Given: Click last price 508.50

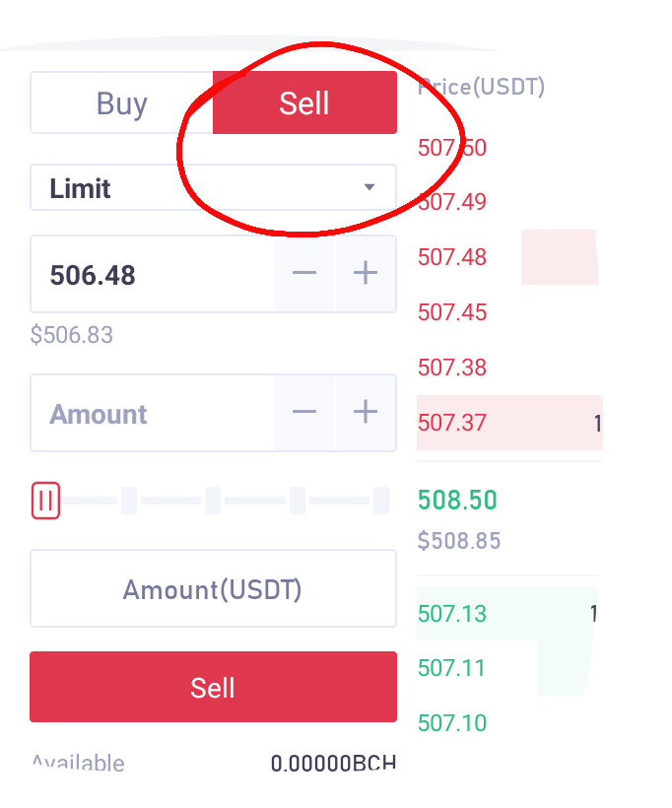Looking at the screenshot, I should [x=457, y=500].
